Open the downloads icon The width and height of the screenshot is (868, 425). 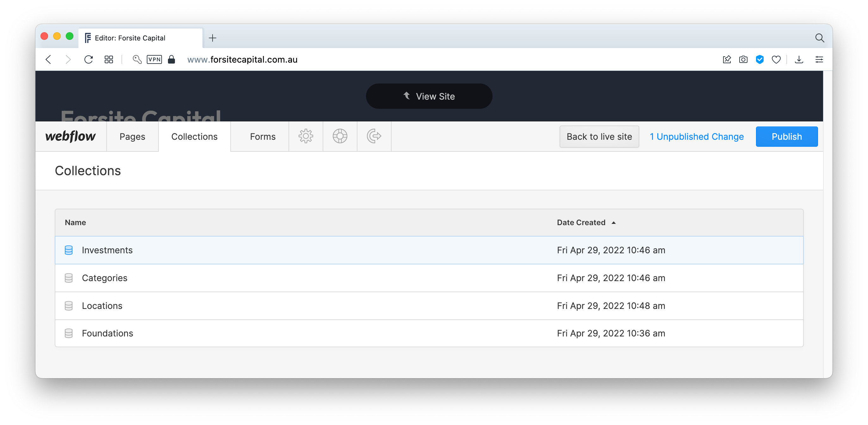(799, 60)
